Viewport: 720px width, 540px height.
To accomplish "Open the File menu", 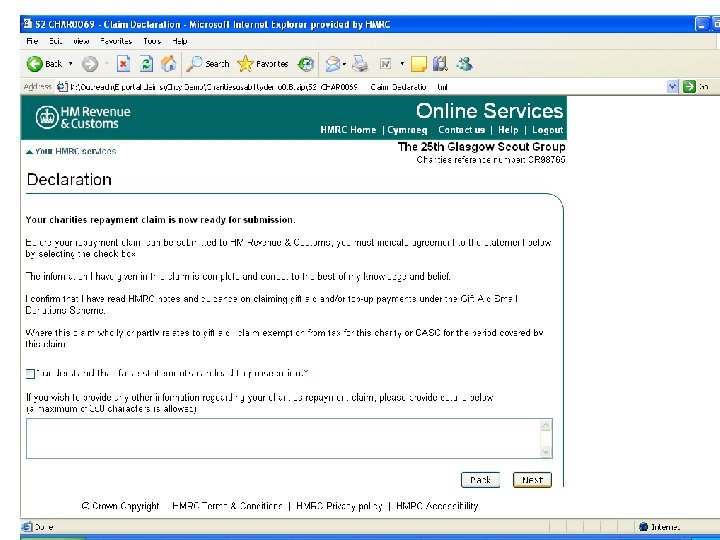I will (33, 41).
